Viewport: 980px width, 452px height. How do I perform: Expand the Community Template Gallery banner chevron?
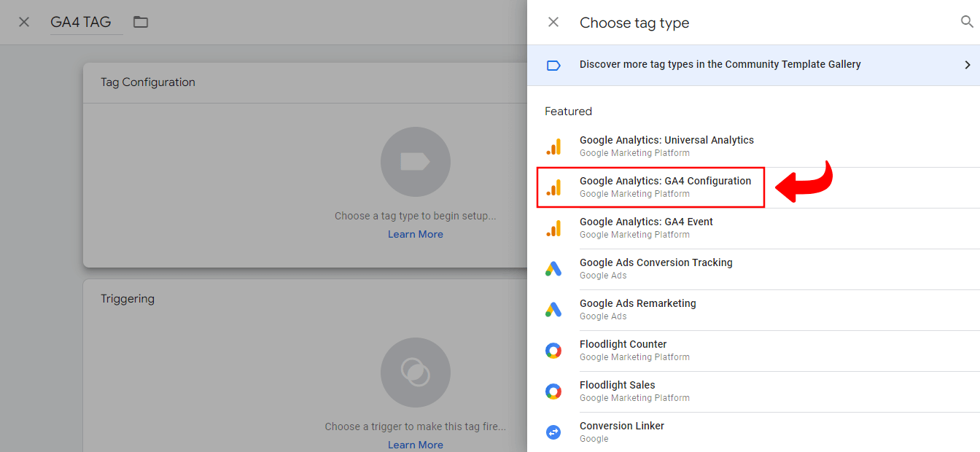(x=968, y=64)
